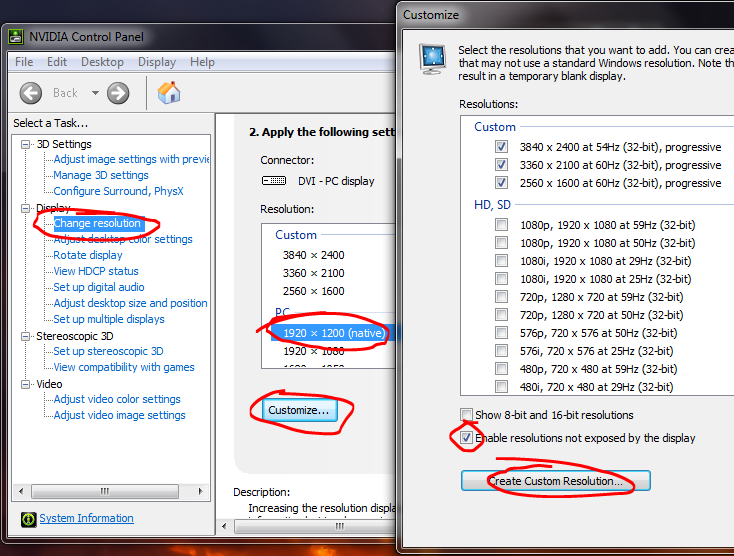The image size is (734, 556).
Task: Click the DVI connector icon
Action: coord(273,181)
